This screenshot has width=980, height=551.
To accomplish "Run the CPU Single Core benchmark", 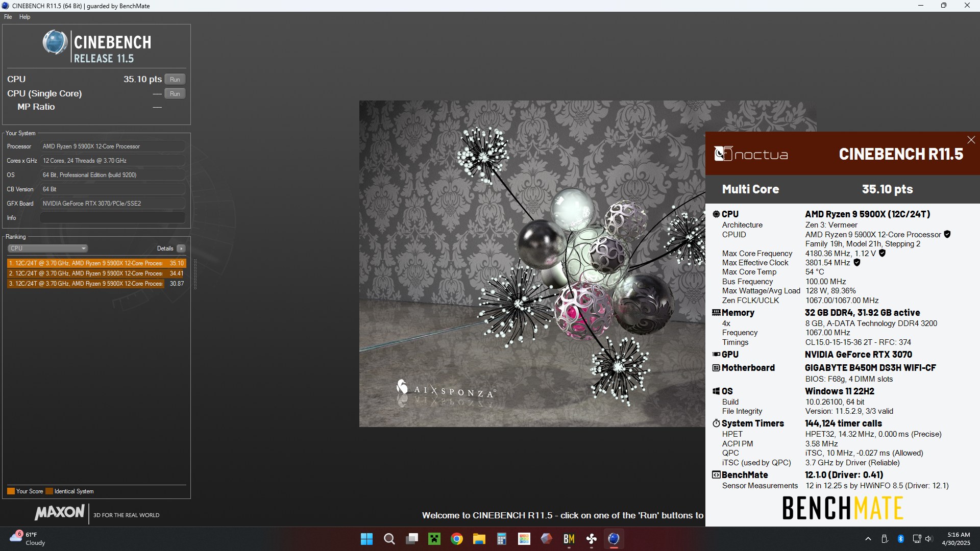I will 175,93.
